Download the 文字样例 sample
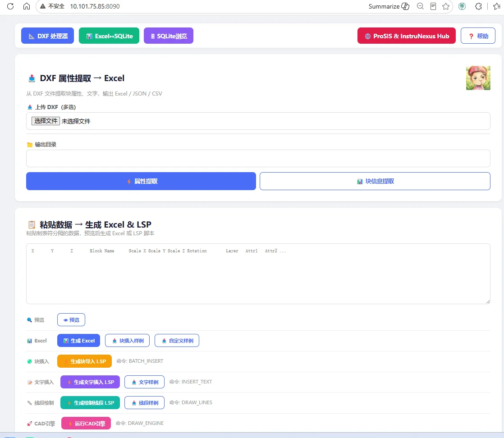The width and height of the screenshot is (504, 438). (x=144, y=382)
